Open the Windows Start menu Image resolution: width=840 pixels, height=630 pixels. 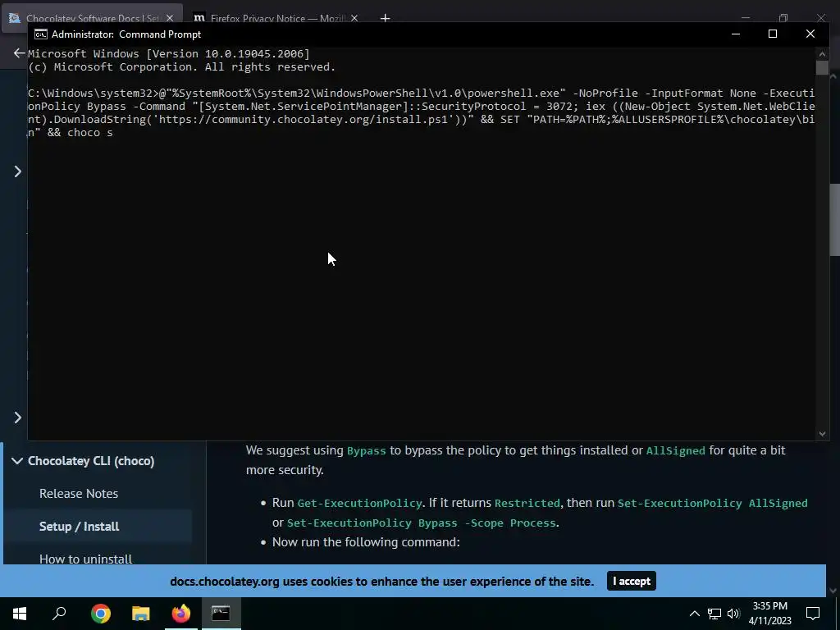pos(20,614)
